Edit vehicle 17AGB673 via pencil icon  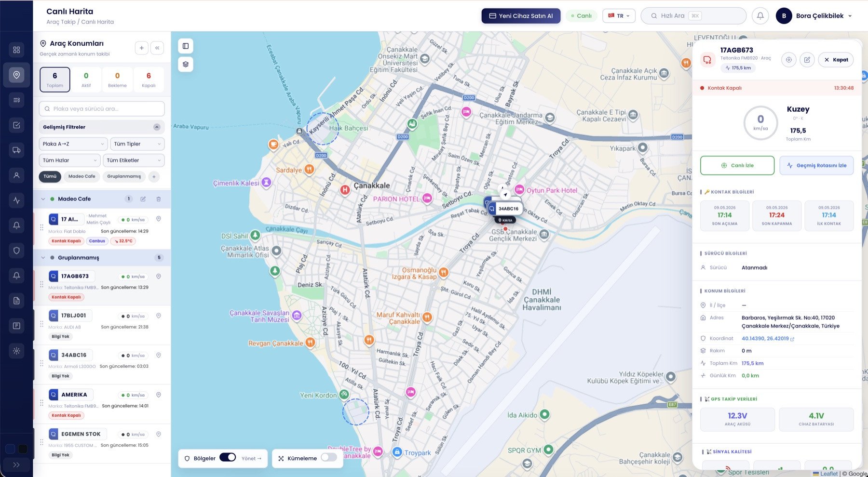click(x=807, y=60)
